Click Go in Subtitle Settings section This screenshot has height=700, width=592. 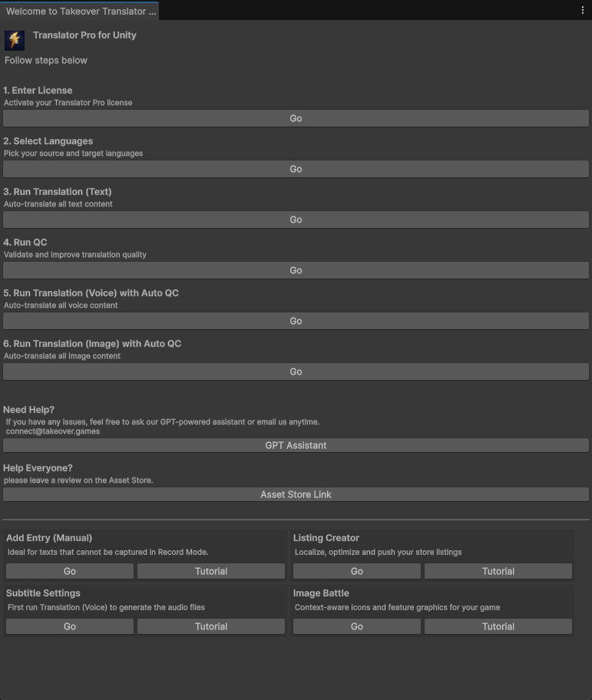[x=69, y=626]
